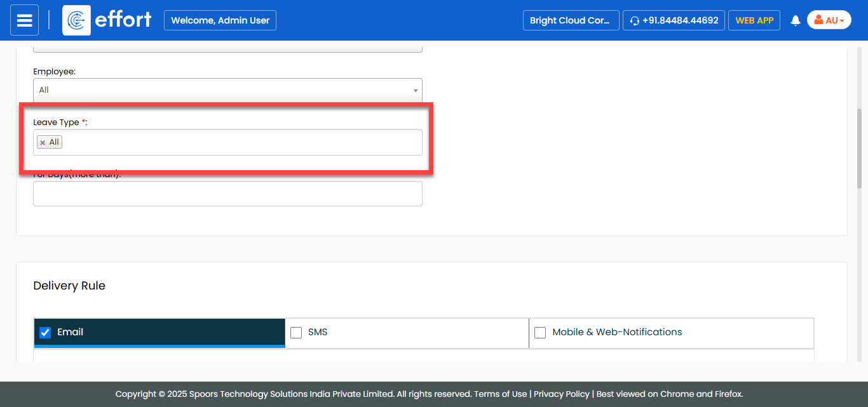Enable the SMS delivery checkbox
The width and height of the screenshot is (868, 407).
coord(296,333)
